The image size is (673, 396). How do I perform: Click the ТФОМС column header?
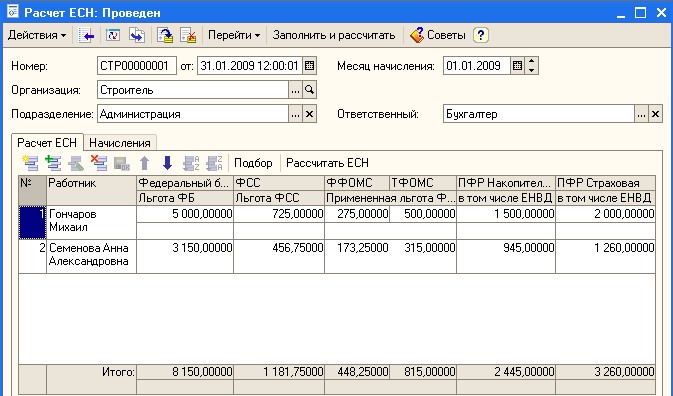coord(423,183)
